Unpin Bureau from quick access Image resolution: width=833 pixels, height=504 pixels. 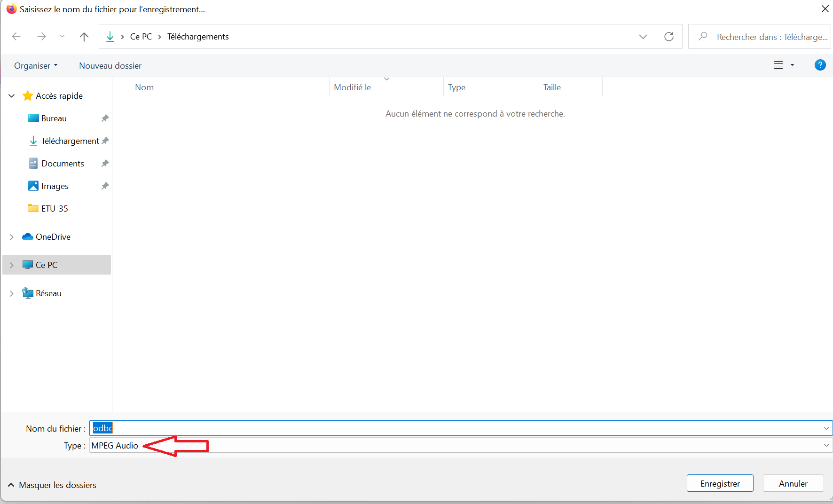point(105,118)
